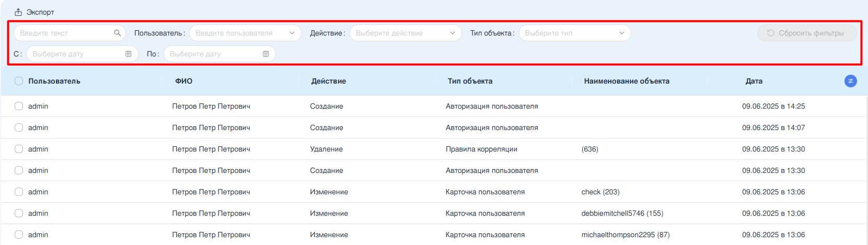Check the row for debbiemitchell5746 (155)
Viewport: 868px width, 245px height.
pyautogui.click(x=19, y=213)
